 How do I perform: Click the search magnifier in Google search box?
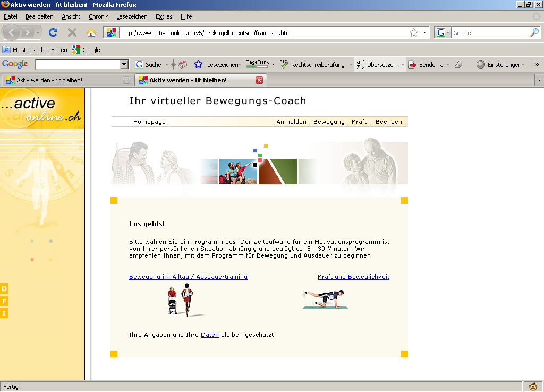534,32
